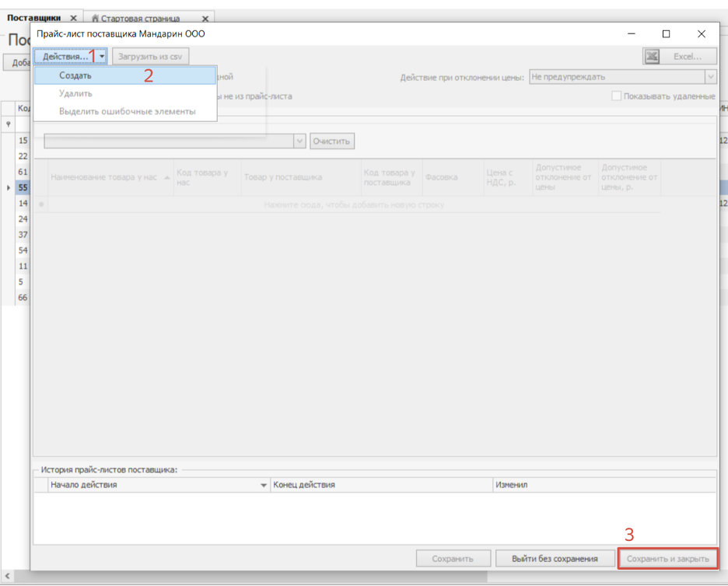
Task: Click the horizontal scrollbar thumb at bottom
Action: point(250,576)
